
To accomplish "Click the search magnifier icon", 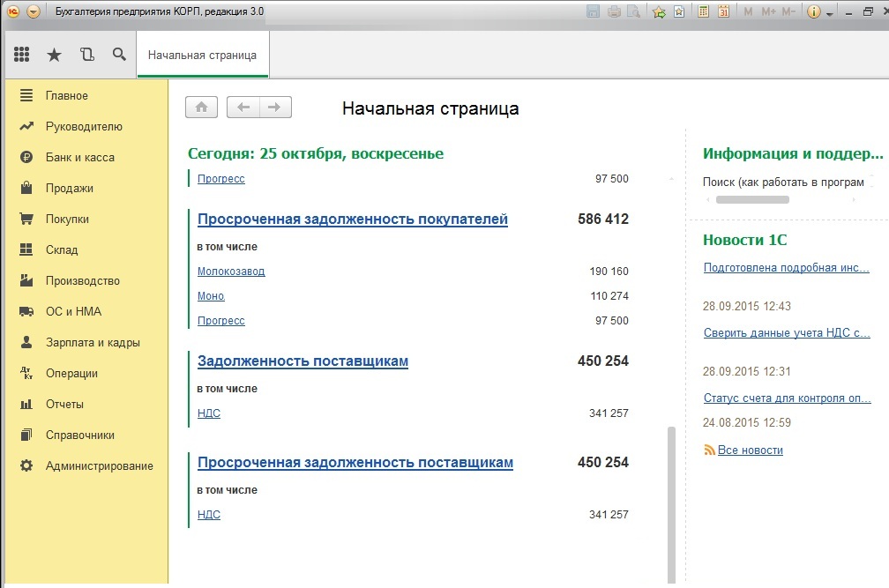I will (119, 55).
